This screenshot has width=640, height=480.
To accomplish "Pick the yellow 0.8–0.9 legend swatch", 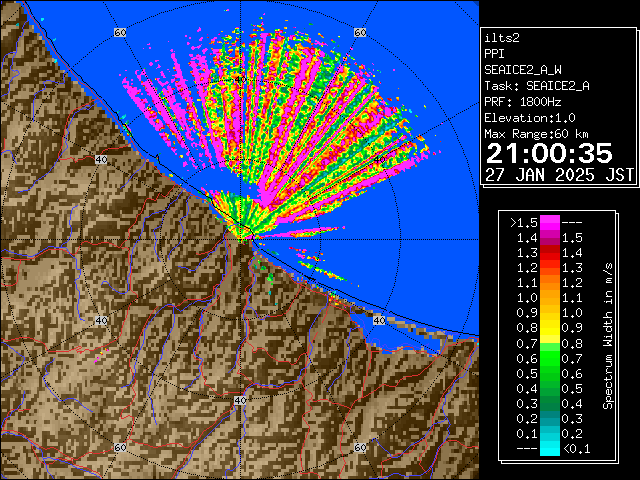I will click(x=550, y=328).
